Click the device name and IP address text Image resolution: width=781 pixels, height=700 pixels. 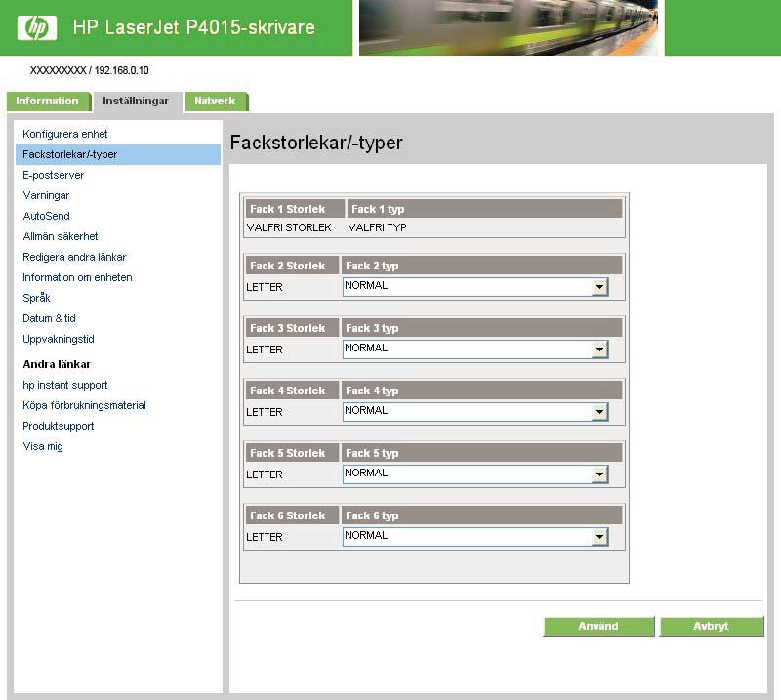[89, 70]
